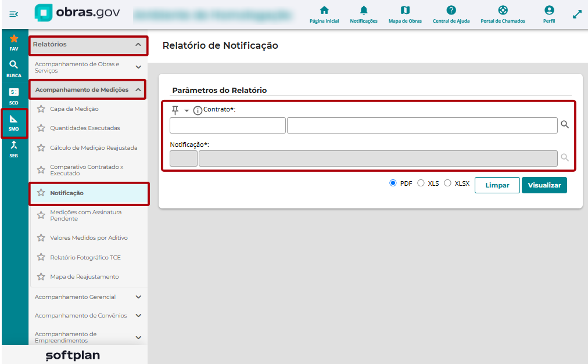Favorite Cálculo de Medição Reajustada star
The image size is (588, 364).
[41, 147]
